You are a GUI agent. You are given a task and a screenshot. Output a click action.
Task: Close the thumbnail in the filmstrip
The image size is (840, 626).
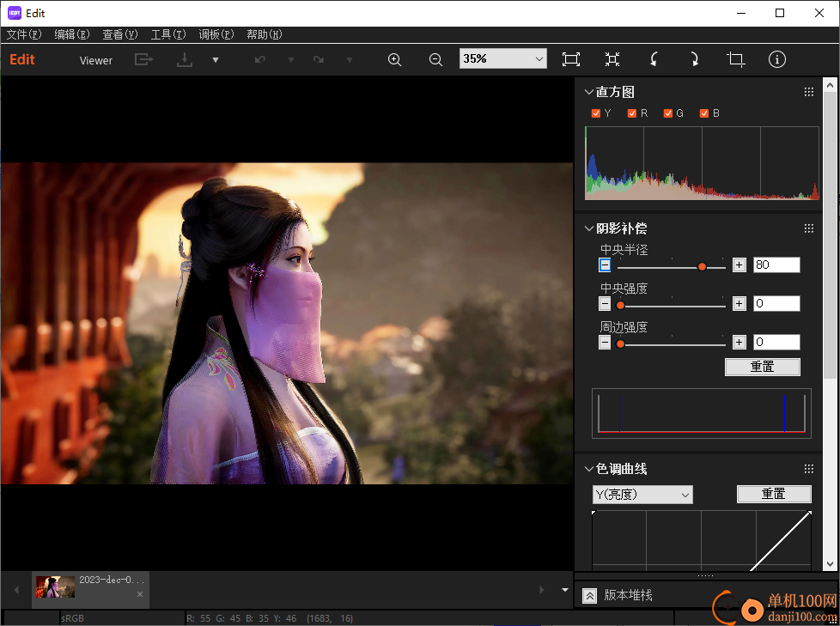click(140, 594)
